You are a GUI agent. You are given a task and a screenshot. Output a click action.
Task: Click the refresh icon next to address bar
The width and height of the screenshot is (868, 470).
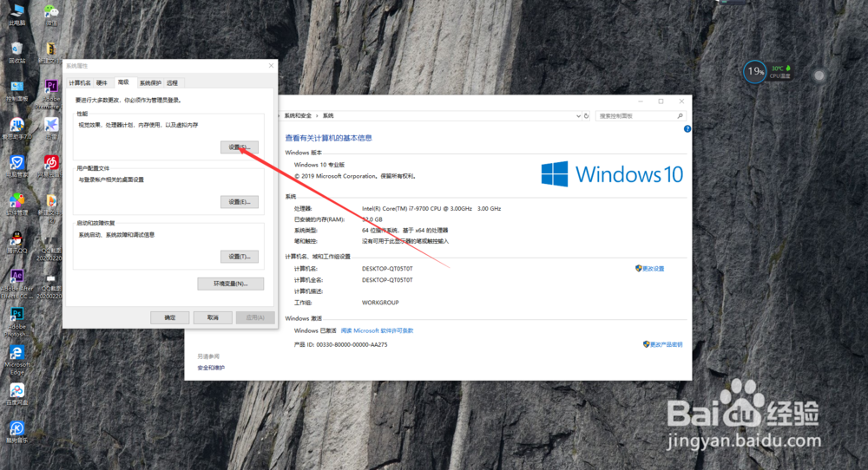(x=586, y=115)
